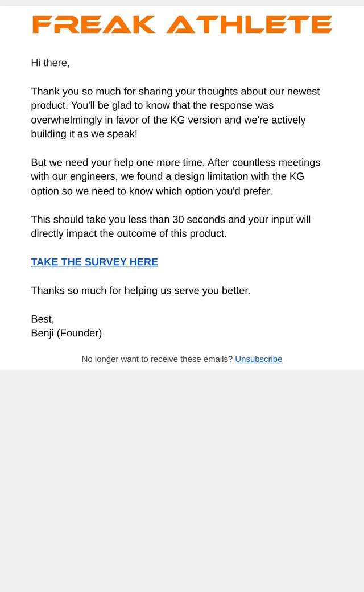Image resolution: width=364 pixels, height=592 pixels.
Task: Click the Freak Athlete orange logo
Action: point(182,24)
